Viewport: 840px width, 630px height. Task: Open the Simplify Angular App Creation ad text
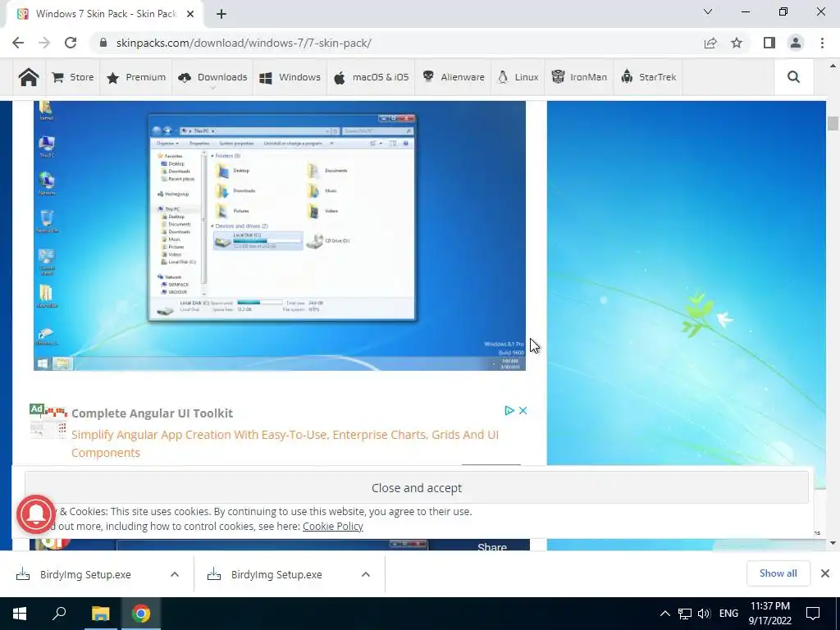coord(285,444)
